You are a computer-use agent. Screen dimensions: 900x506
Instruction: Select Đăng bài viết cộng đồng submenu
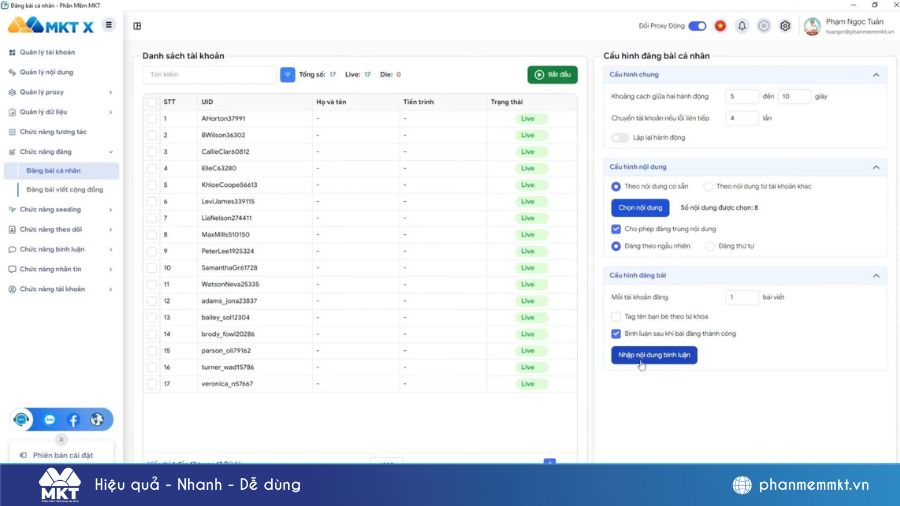64,189
